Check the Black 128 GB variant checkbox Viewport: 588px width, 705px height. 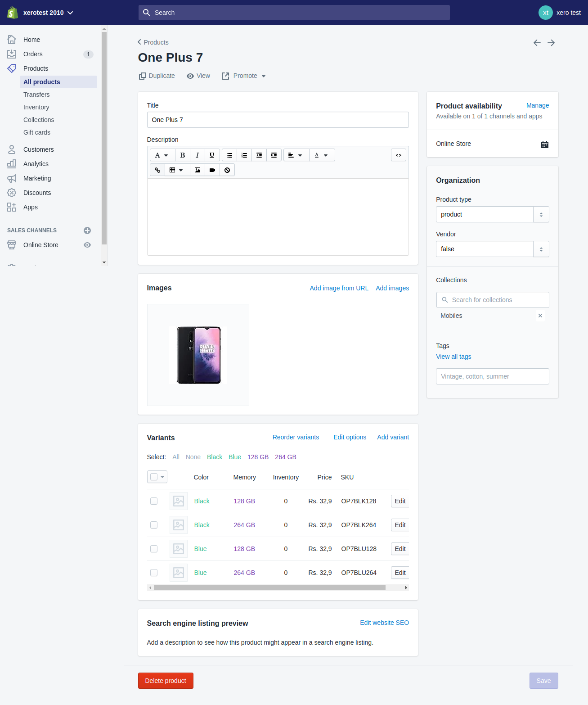pyautogui.click(x=154, y=501)
